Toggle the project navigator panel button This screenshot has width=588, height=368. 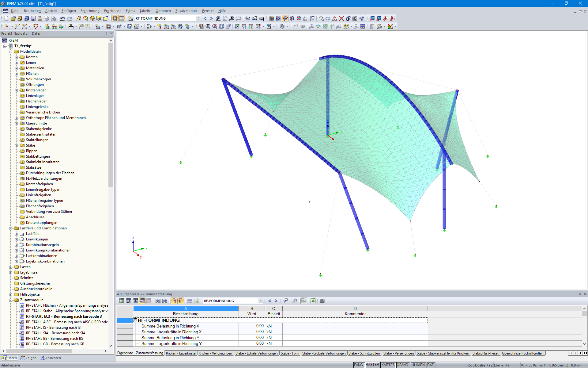(x=115, y=18)
